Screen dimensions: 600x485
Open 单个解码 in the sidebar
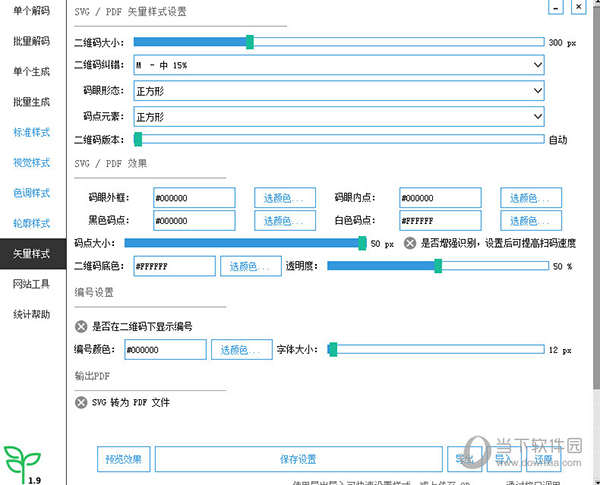coord(32,10)
